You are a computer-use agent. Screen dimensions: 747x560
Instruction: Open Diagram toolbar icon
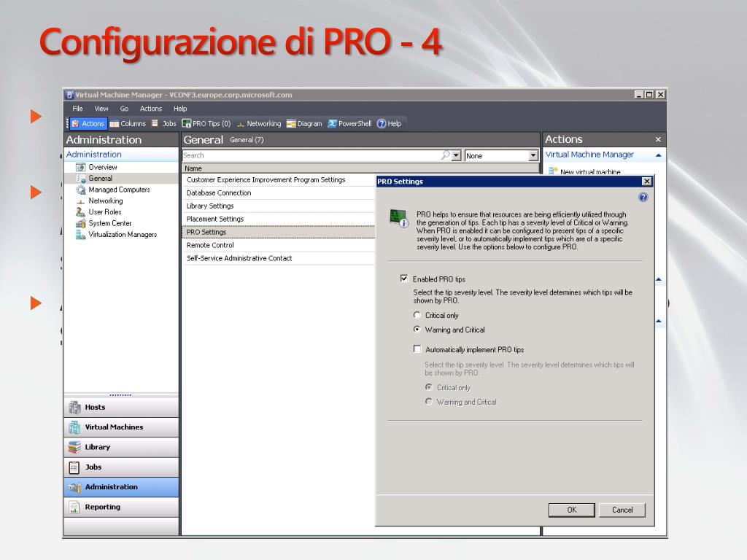pyautogui.click(x=304, y=124)
